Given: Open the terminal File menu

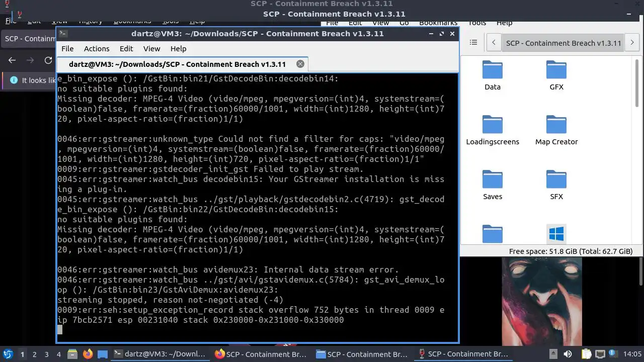Looking at the screenshot, I should point(67,49).
